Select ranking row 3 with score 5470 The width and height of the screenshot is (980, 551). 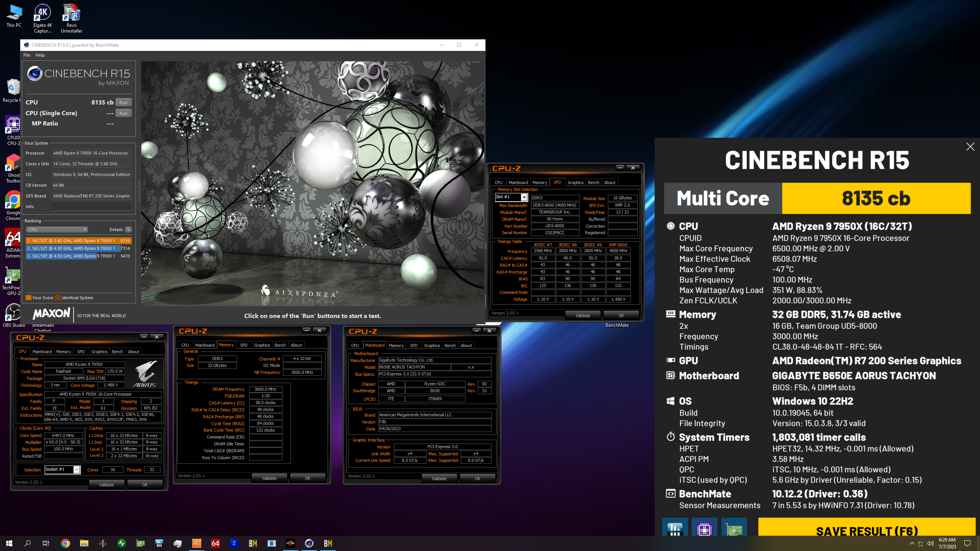[x=78, y=256]
